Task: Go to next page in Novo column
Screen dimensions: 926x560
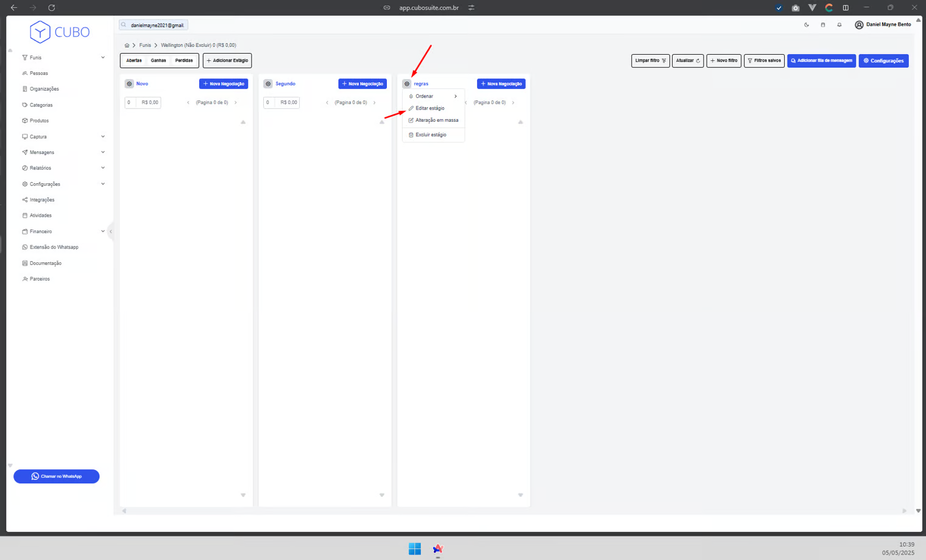Action: click(x=236, y=103)
